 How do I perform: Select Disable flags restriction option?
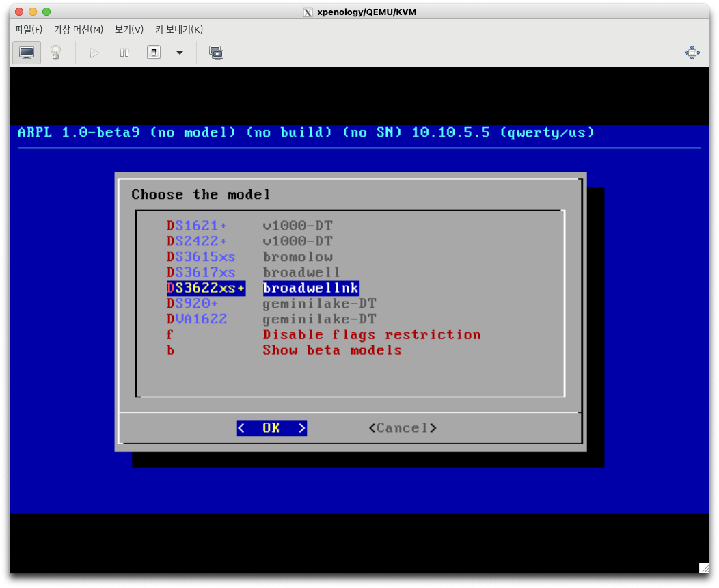click(x=371, y=335)
